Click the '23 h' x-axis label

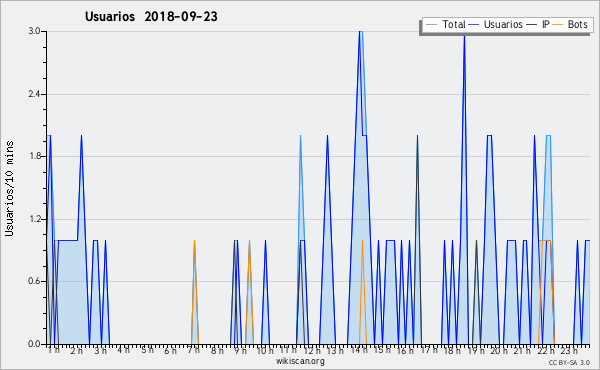click(569, 350)
